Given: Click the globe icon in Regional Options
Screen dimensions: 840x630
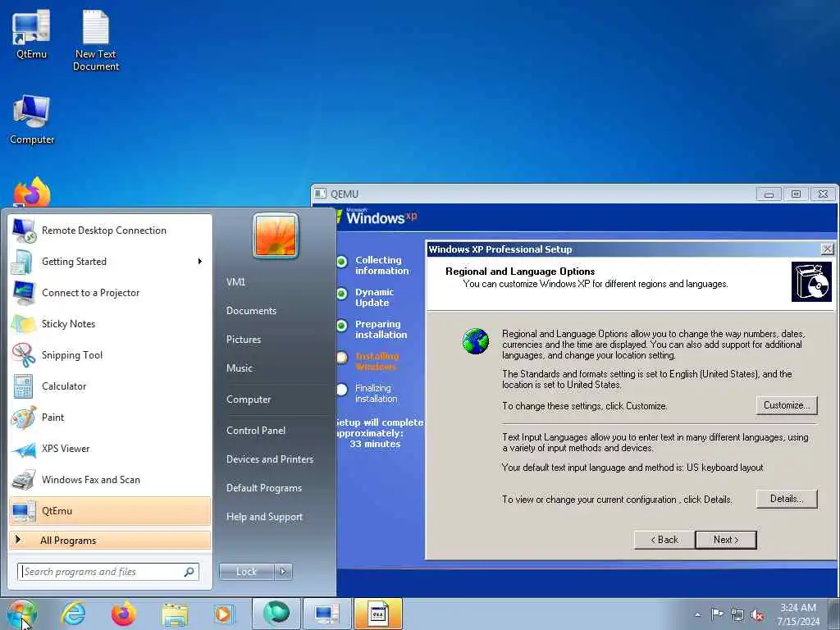Looking at the screenshot, I should pyautogui.click(x=476, y=341).
